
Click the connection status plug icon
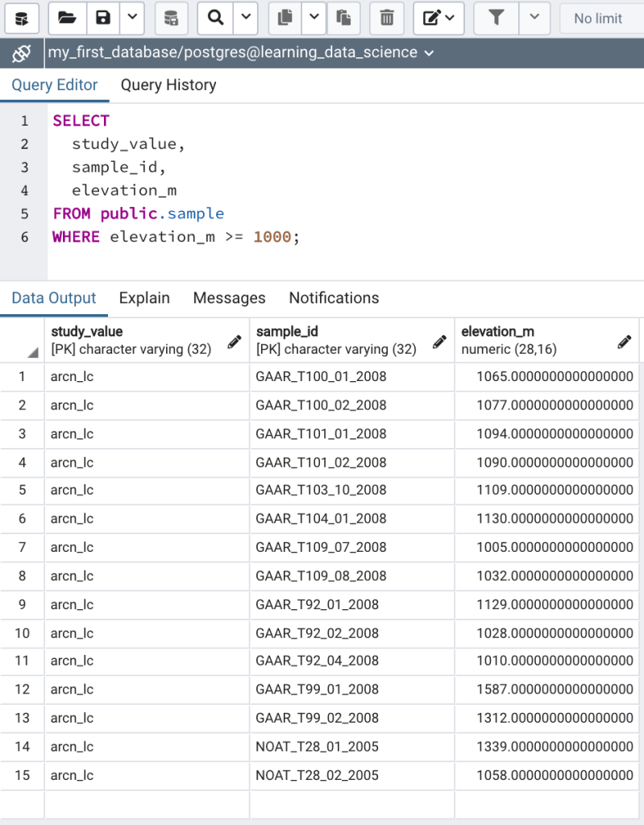coord(21,53)
